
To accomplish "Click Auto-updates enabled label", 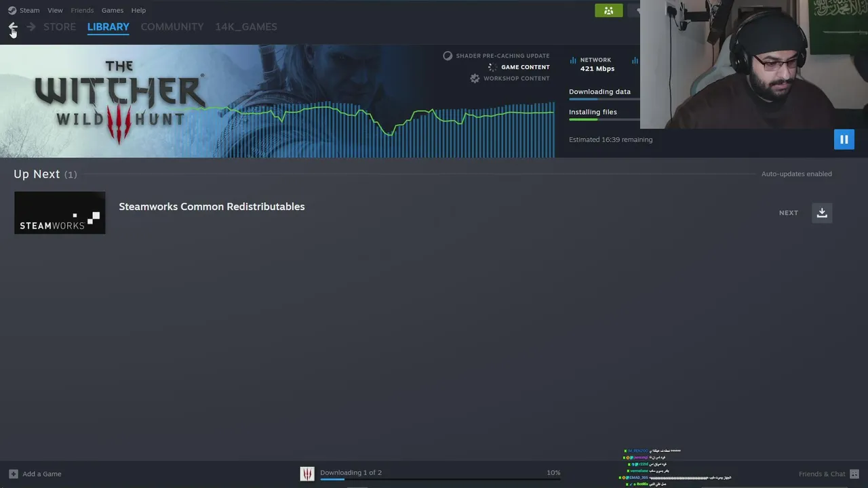I will 796,174.
